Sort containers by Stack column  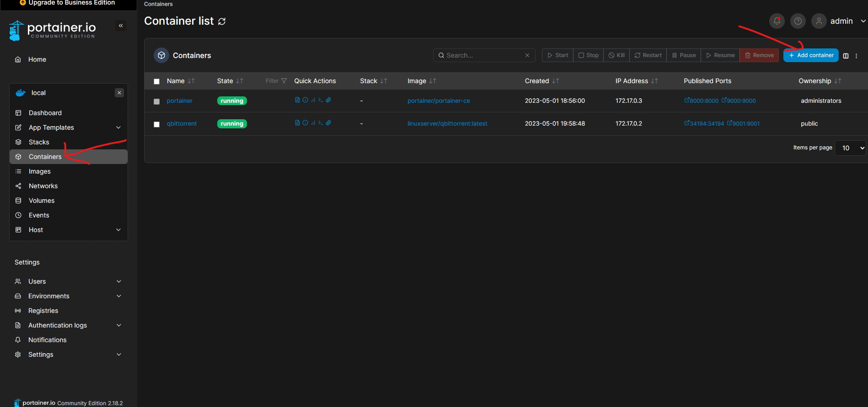point(374,81)
